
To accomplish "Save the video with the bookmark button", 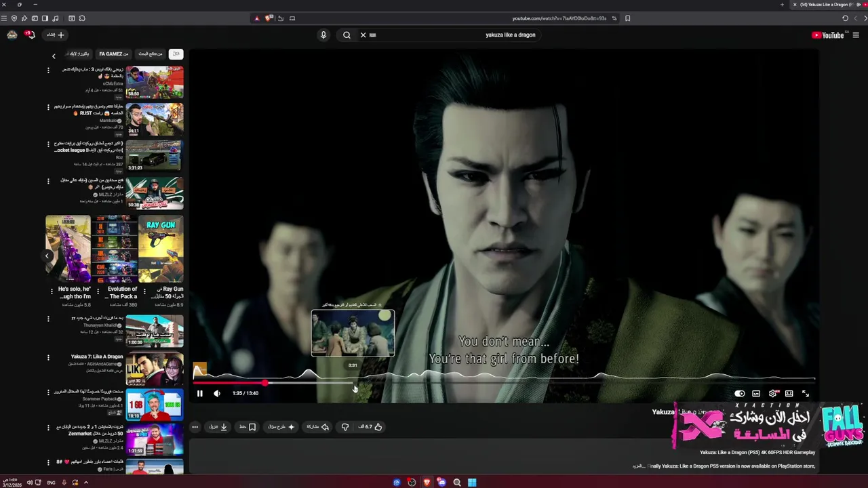I will tap(248, 427).
